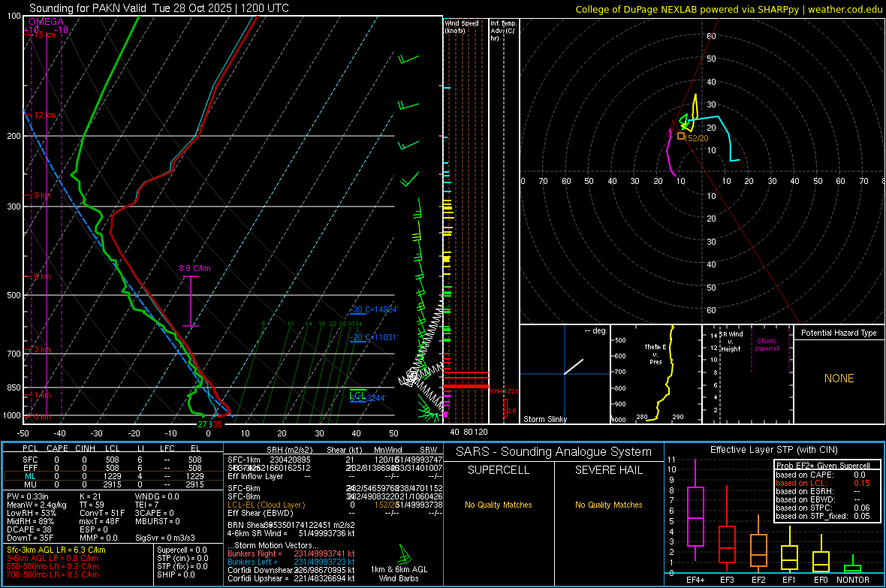Viewport: 886px width, 588px height.
Task: Click No Quality Matches under SEVERE HAIL
Action: point(608,505)
